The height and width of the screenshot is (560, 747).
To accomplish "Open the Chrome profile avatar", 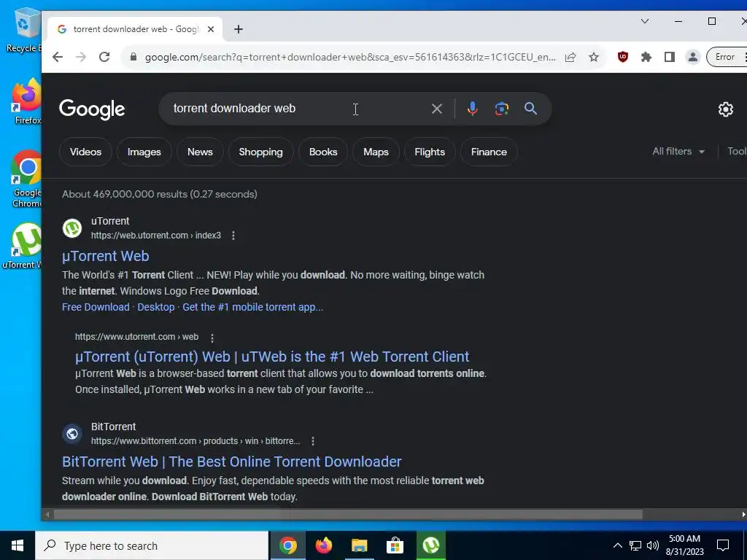I will 693,57.
